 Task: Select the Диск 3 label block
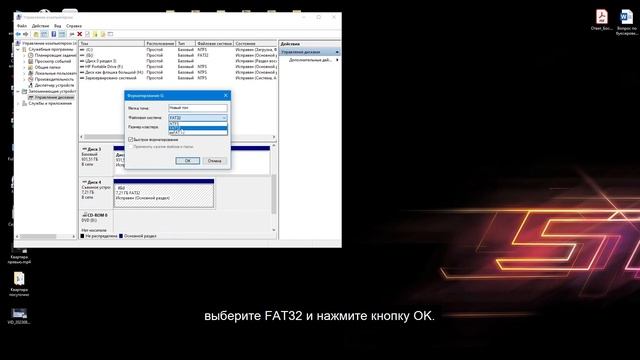96,160
